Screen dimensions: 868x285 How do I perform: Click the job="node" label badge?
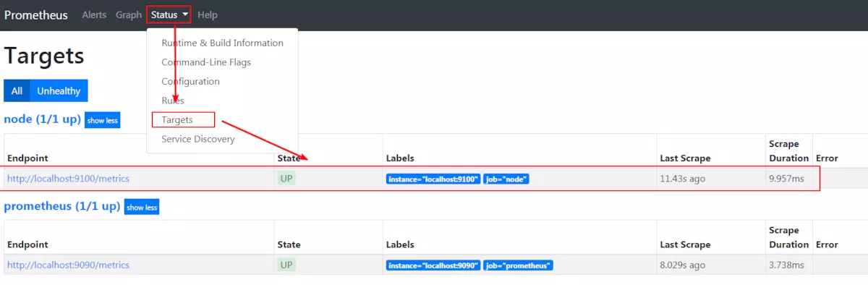tap(506, 179)
